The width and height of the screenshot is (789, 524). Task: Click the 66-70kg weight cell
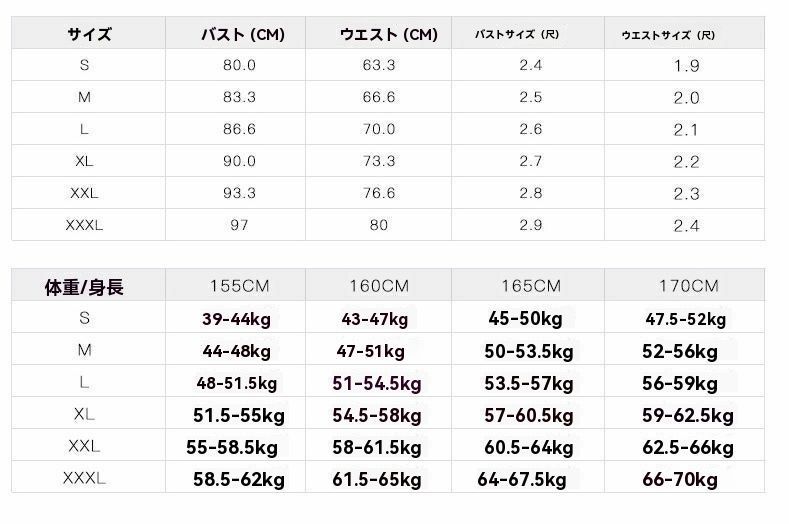click(x=679, y=479)
